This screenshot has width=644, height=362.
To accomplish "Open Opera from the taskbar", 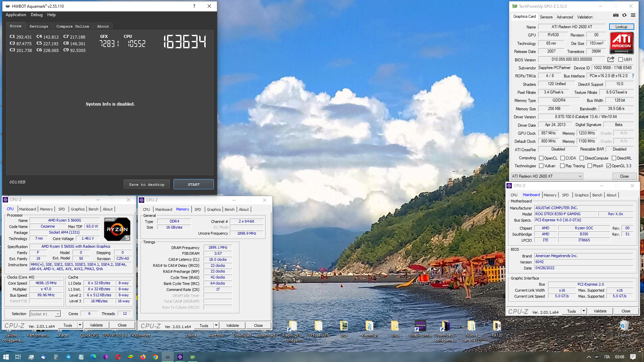I will pos(118,357).
